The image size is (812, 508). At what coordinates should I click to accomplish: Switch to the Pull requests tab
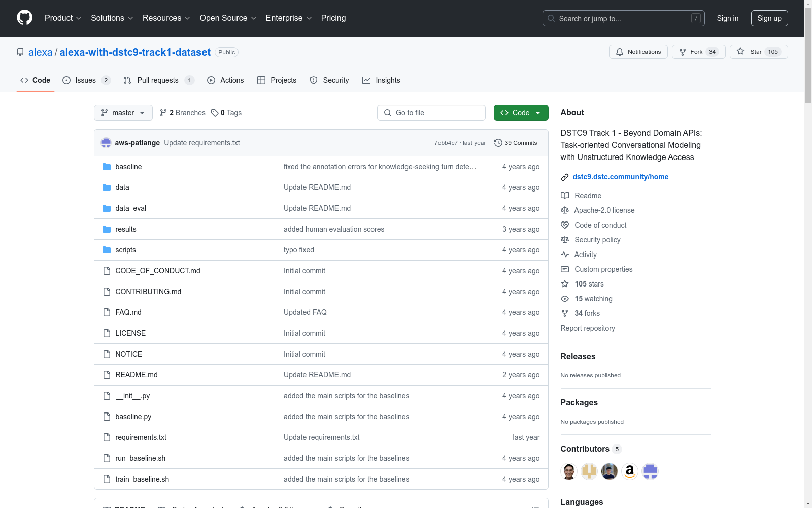[x=159, y=80]
